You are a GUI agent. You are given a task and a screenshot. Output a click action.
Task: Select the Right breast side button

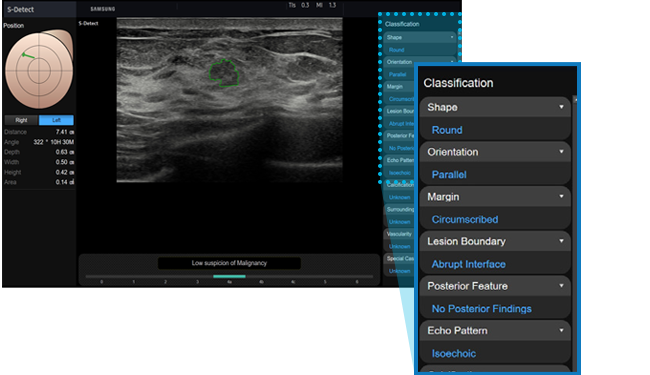[21, 120]
